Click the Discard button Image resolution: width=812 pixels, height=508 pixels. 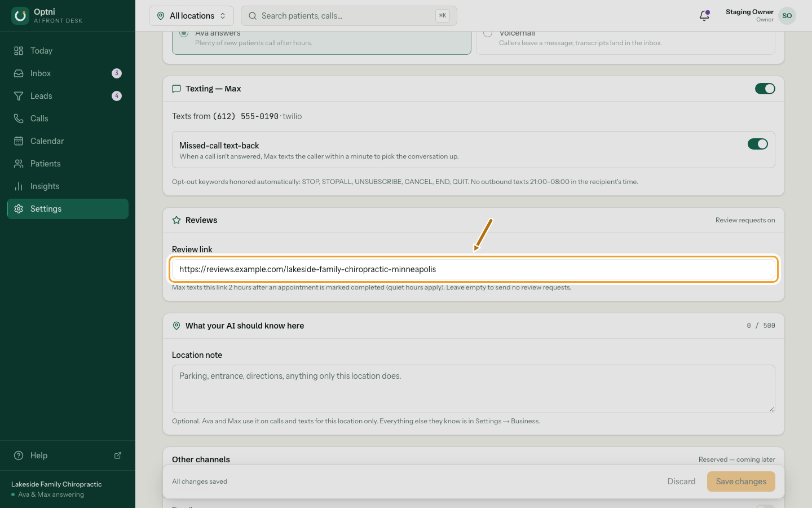tap(681, 481)
